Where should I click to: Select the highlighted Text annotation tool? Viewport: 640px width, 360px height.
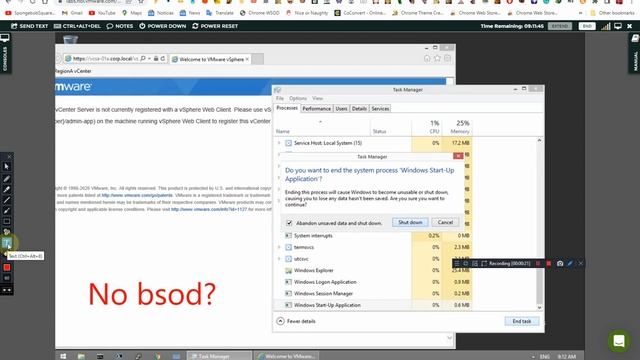click(x=7, y=244)
